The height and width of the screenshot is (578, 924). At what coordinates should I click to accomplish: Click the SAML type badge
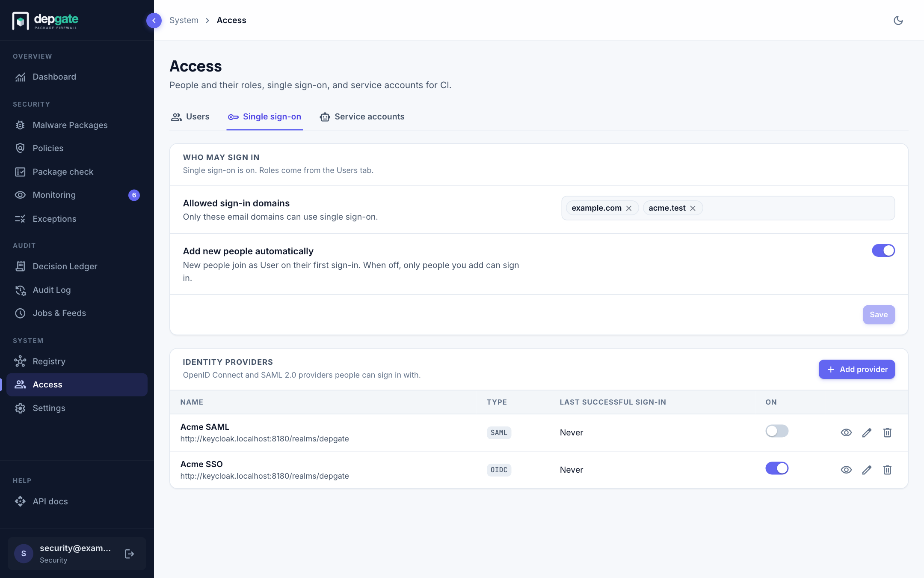[499, 432]
